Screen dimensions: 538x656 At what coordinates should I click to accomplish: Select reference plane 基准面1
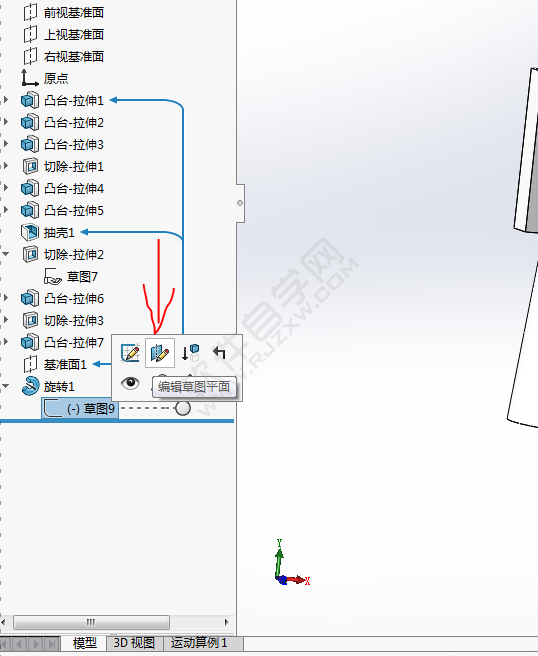pos(65,364)
